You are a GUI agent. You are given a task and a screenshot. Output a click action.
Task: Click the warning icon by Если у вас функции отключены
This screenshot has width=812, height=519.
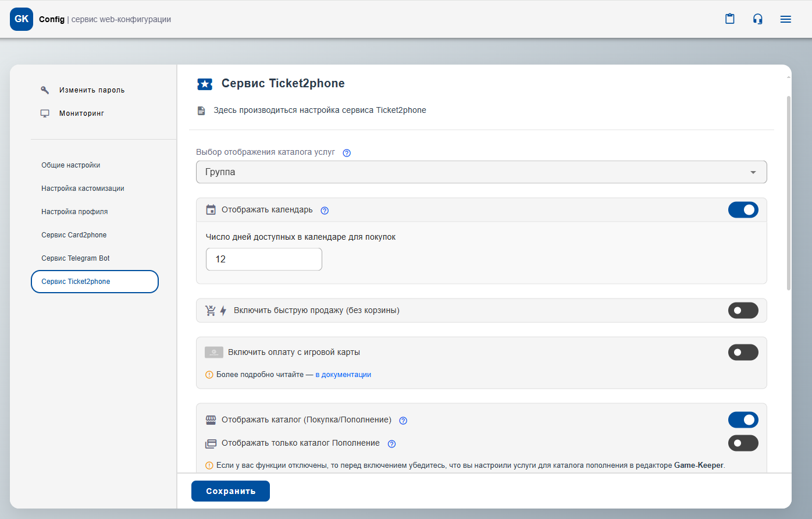[x=209, y=465]
